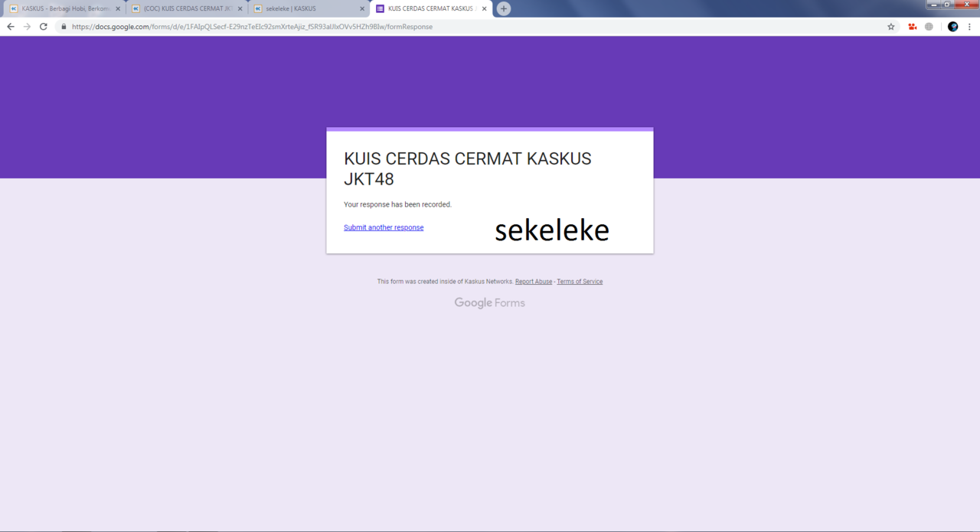980x532 pixels.
Task: Reload the page using the refresh icon
Action: coord(43,26)
